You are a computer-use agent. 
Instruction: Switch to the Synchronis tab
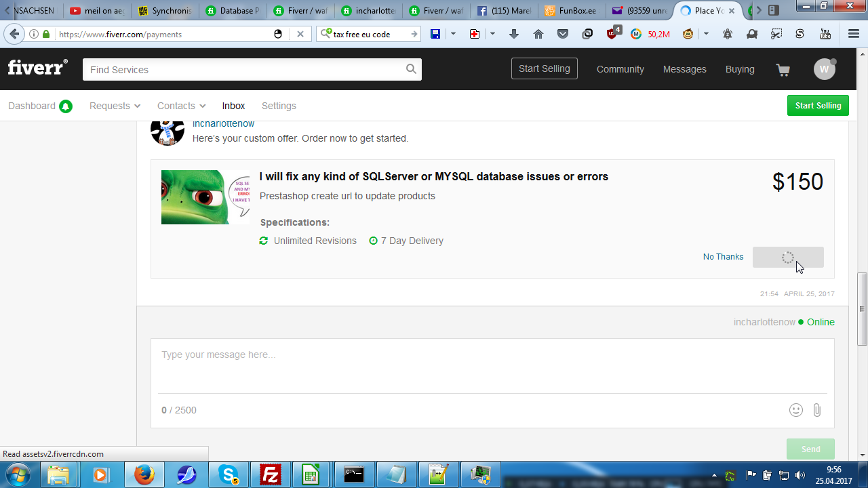(165, 11)
